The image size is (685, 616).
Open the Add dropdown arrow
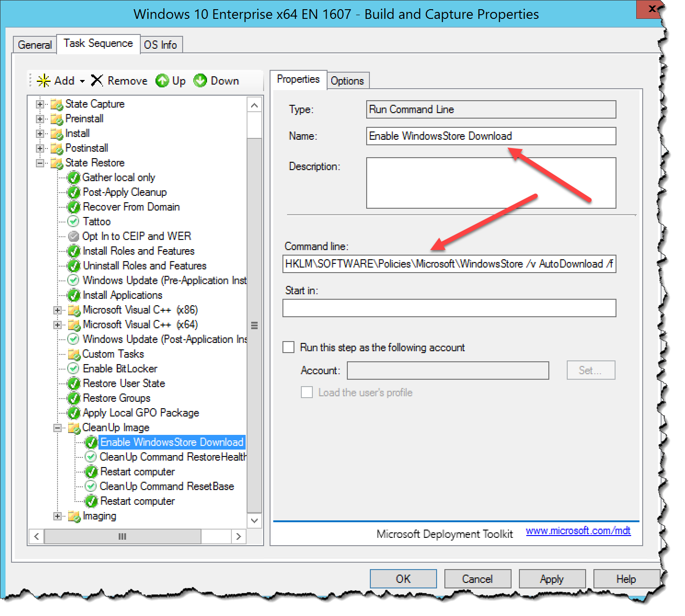pos(82,80)
